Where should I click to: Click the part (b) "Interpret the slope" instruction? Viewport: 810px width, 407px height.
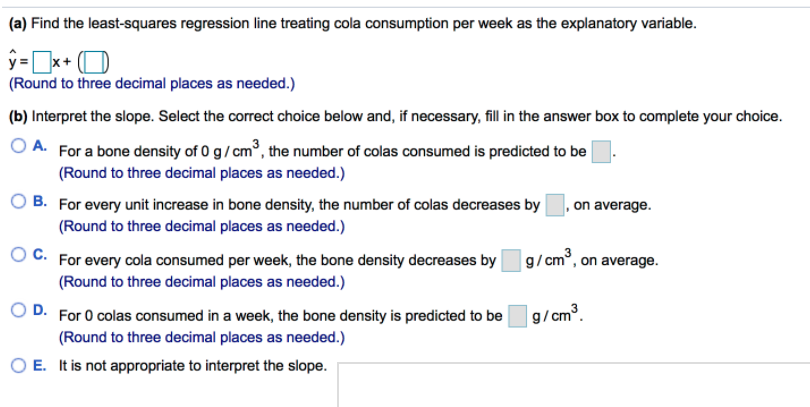(x=395, y=116)
